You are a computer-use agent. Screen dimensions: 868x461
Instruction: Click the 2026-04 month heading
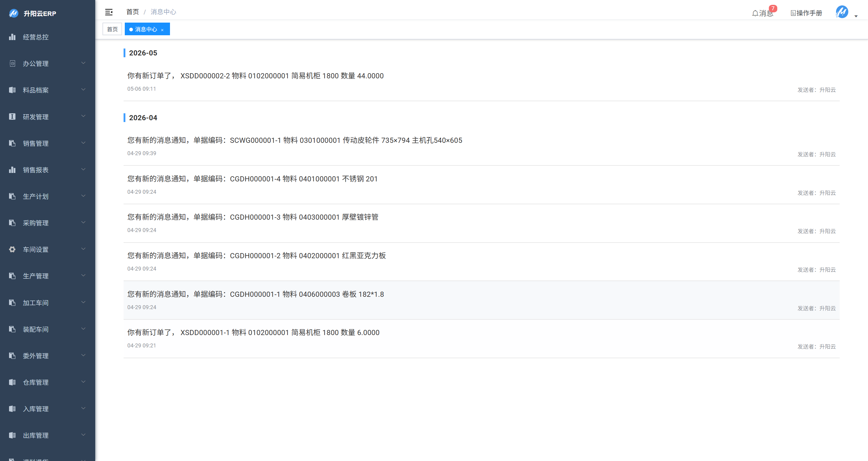pyautogui.click(x=143, y=118)
